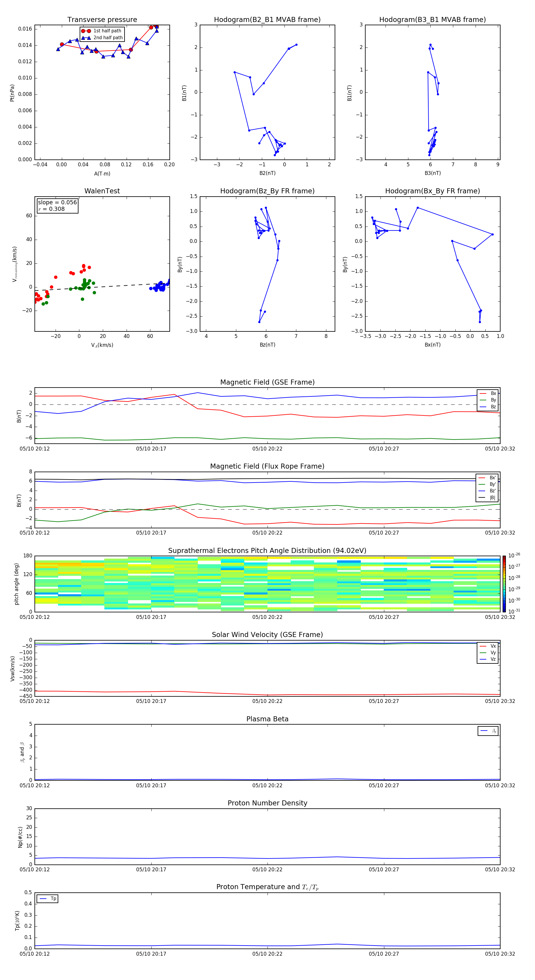The width and height of the screenshot is (535, 980).
Task: Select the "Bz" entry in GSE legend
Action: [488, 407]
